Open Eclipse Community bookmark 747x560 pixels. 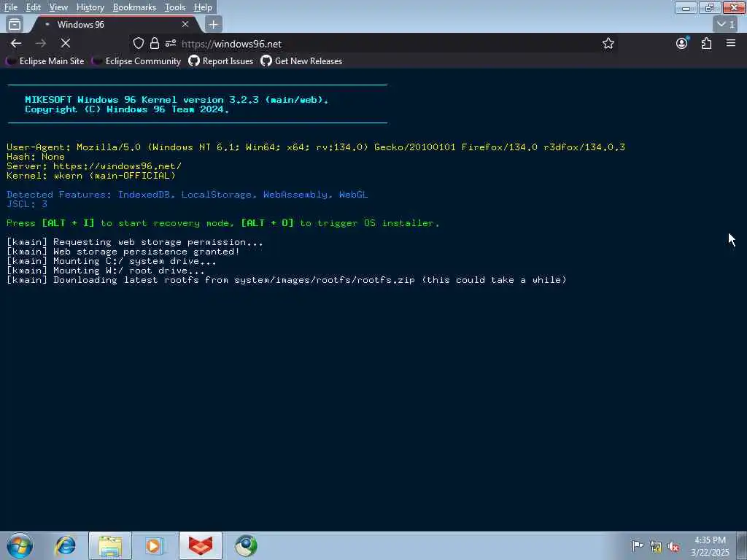pyautogui.click(x=136, y=61)
